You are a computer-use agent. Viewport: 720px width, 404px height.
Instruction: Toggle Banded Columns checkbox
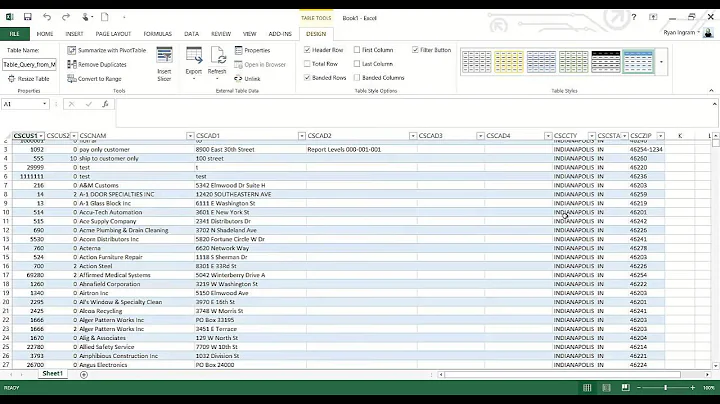[x=357, y=78]
